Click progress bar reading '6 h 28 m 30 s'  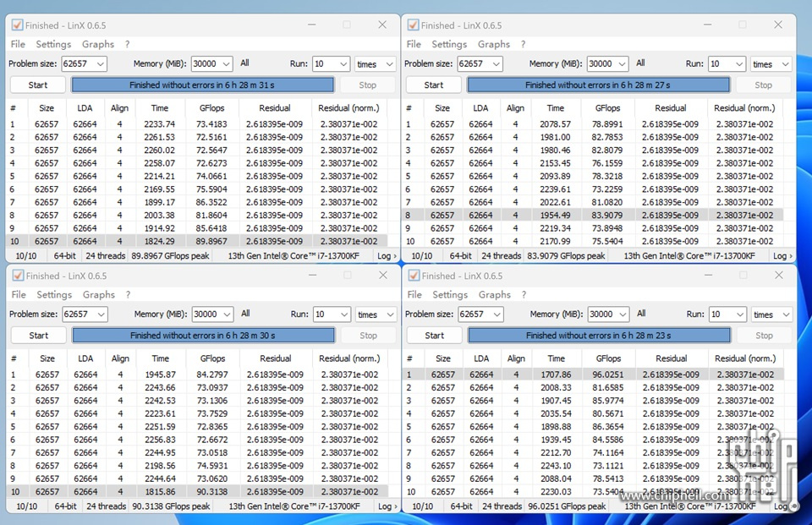coord(203,336)
